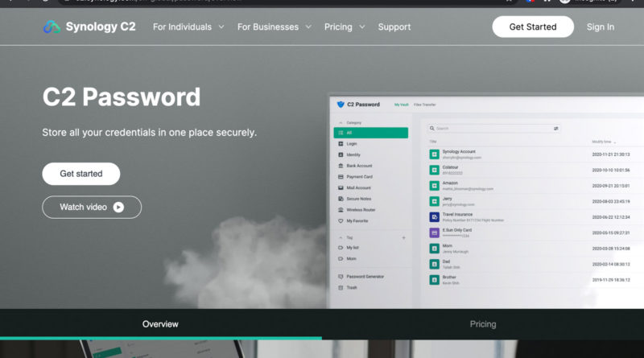Viewport: 644px width, 358px height.
Task: Open the Support page link
Action: coord(394,27)
